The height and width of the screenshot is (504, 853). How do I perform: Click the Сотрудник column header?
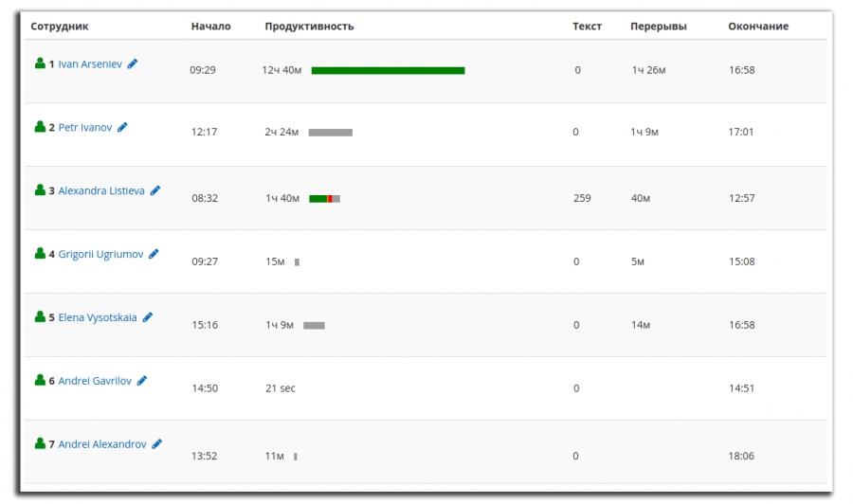60,27
